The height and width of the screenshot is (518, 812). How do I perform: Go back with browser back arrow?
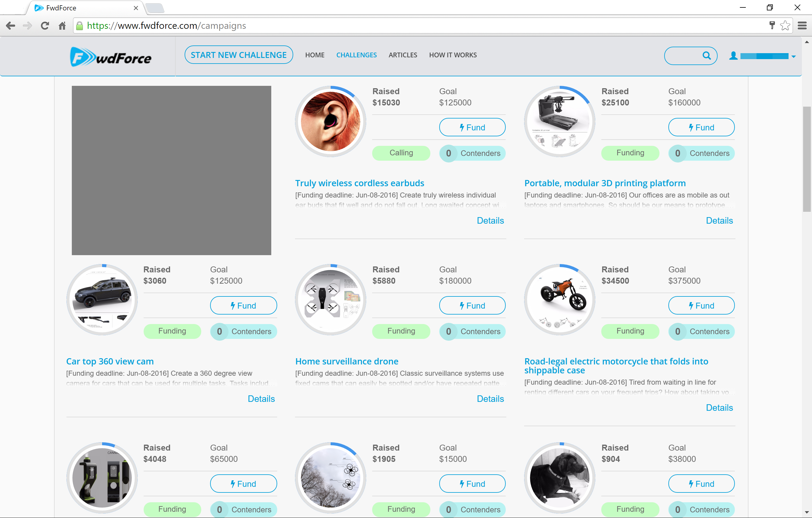click(10, 26)
